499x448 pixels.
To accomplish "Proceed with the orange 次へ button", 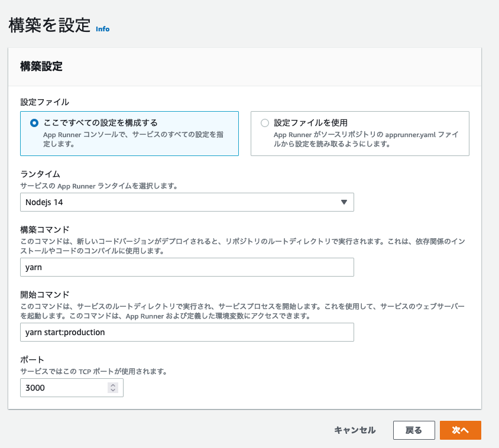I will click(460, 430).
